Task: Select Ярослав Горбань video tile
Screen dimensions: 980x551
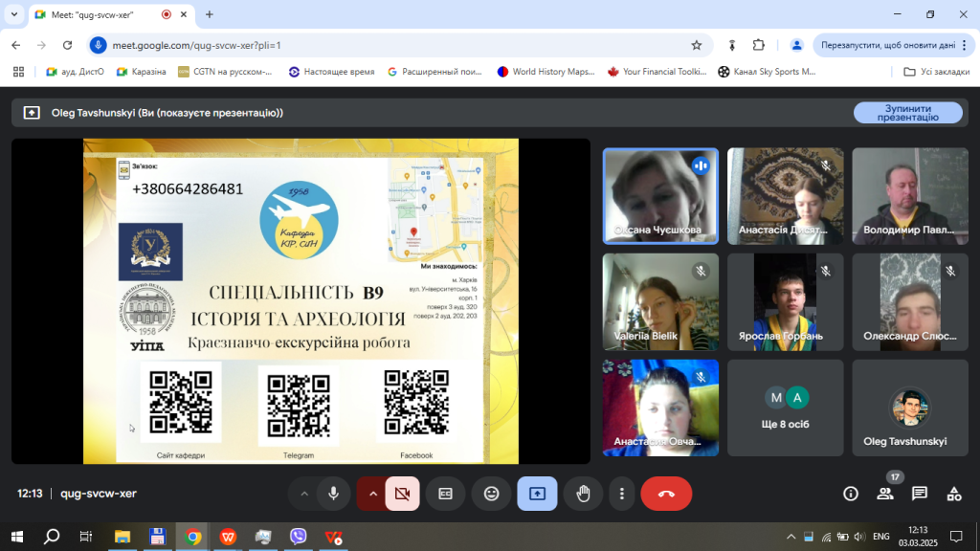Action: (786, 301)
